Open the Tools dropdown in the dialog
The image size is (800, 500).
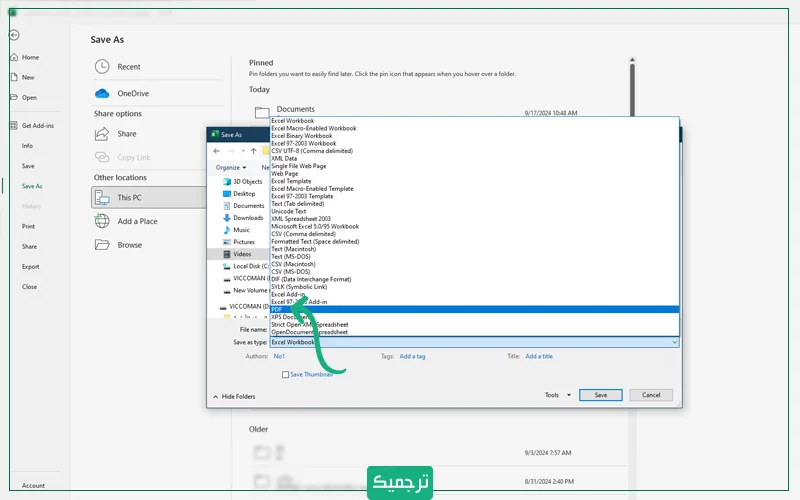[x=558, y=395]
